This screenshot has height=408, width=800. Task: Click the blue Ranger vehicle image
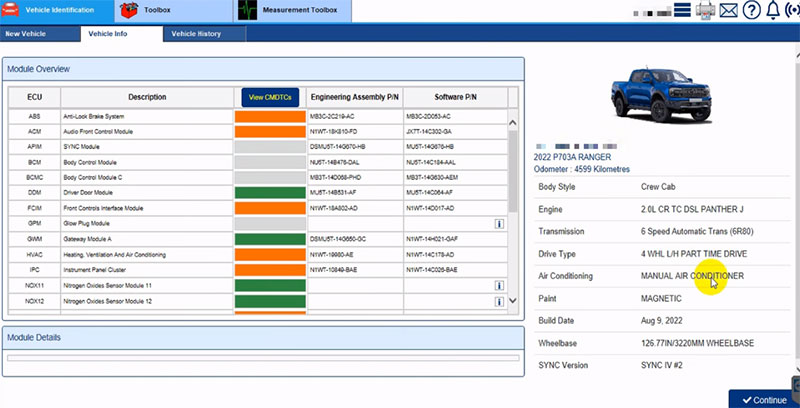661,93
